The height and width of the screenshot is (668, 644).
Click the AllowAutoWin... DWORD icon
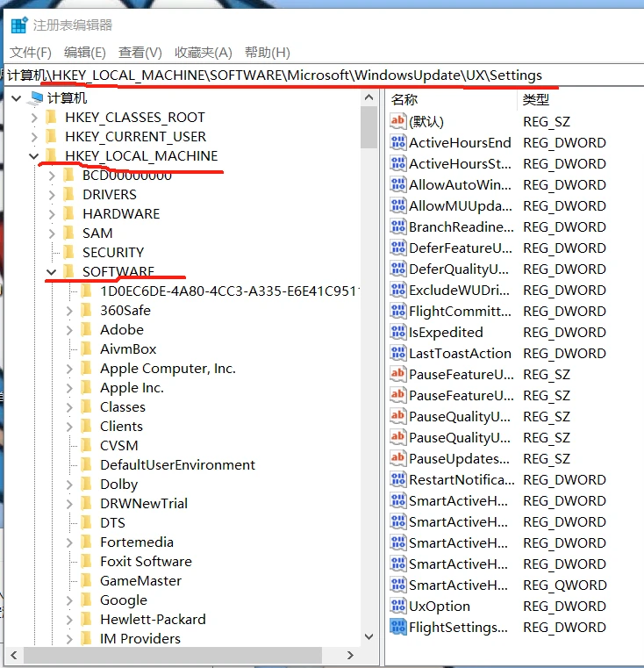pyautogui.click(x=398, y=184)
